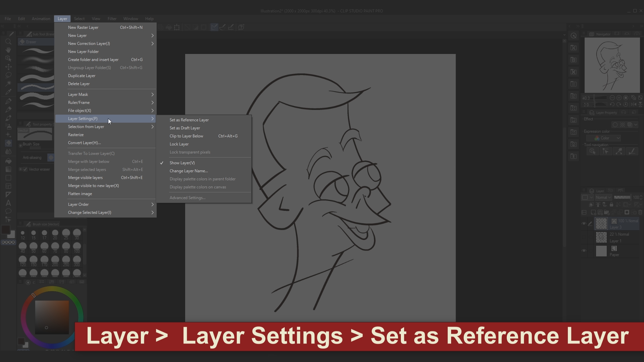Select the Balloon speech bubble tool
The height and width of the screenshot is (362, 644).
pyautogui.click(x=8, y=211)
